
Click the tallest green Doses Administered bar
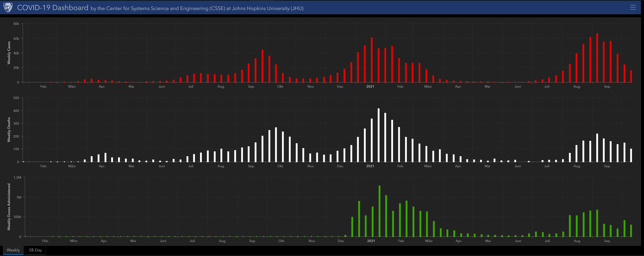[379, 211]
